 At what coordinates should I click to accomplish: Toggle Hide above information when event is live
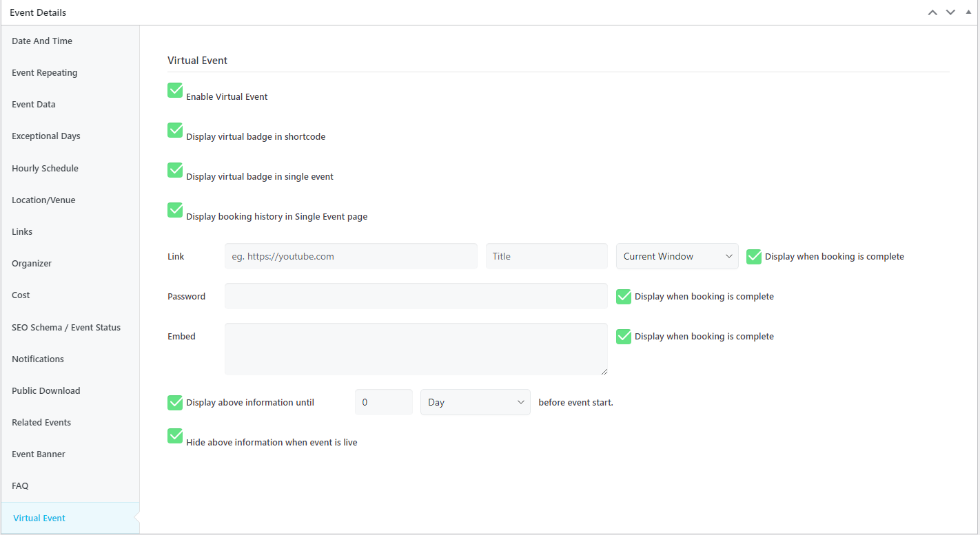(175, 436)
